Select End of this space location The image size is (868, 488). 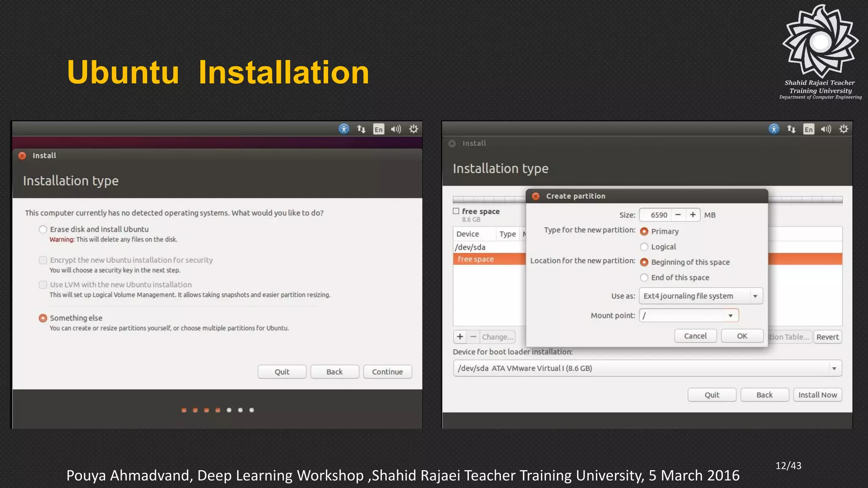(x=644, y=277)
